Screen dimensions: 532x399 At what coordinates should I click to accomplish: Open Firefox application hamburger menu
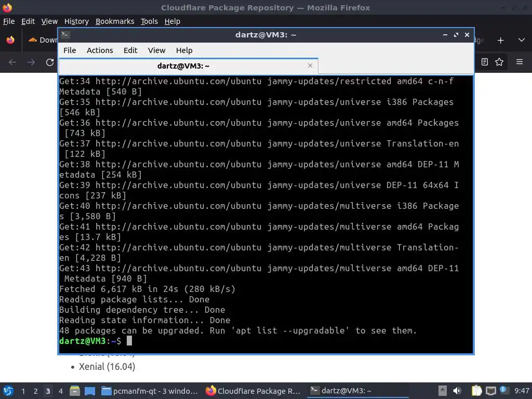coord(520,62)
